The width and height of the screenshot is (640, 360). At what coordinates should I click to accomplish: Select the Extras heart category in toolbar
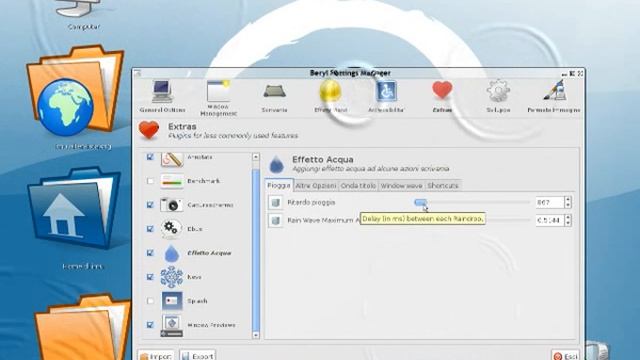pyautogui.click(x=442, y=96)
